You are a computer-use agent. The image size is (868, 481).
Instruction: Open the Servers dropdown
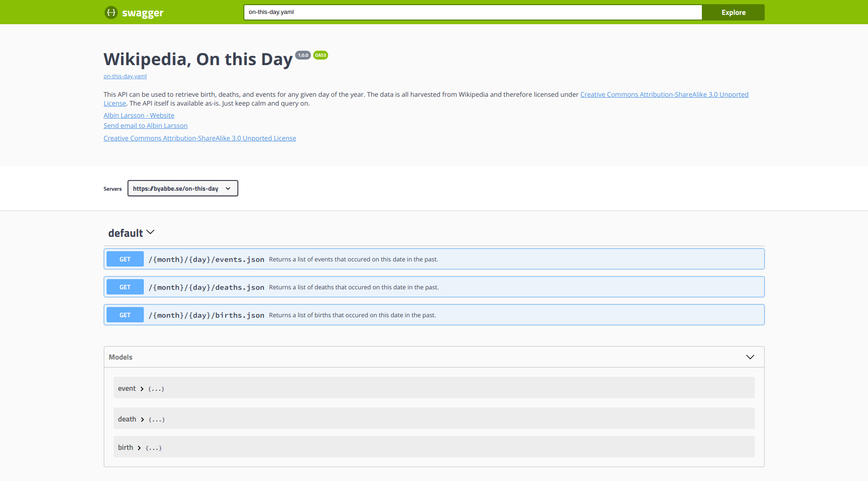(182, 188)
